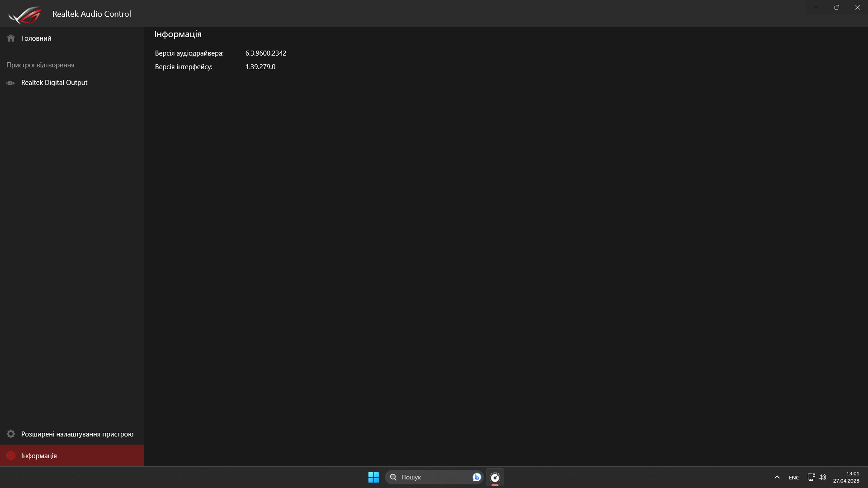
Task: Select the Версія інтерфейсу label
Action: tap(184, 67)
